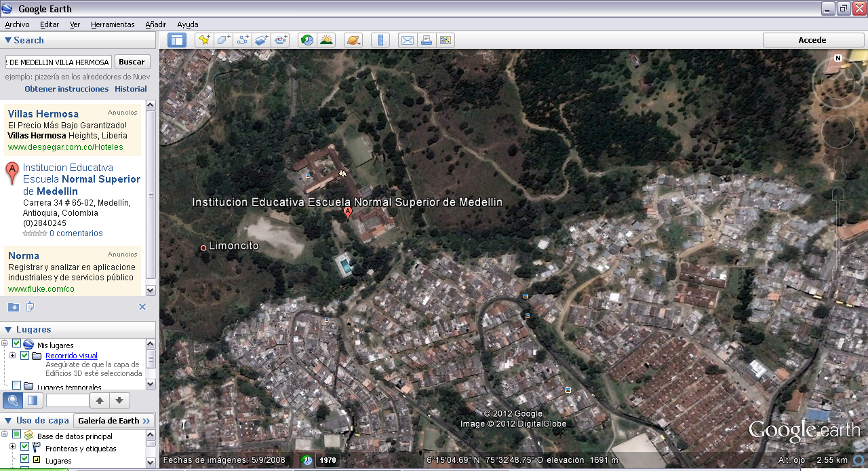Click the Places filter text box

click(67, 400)
